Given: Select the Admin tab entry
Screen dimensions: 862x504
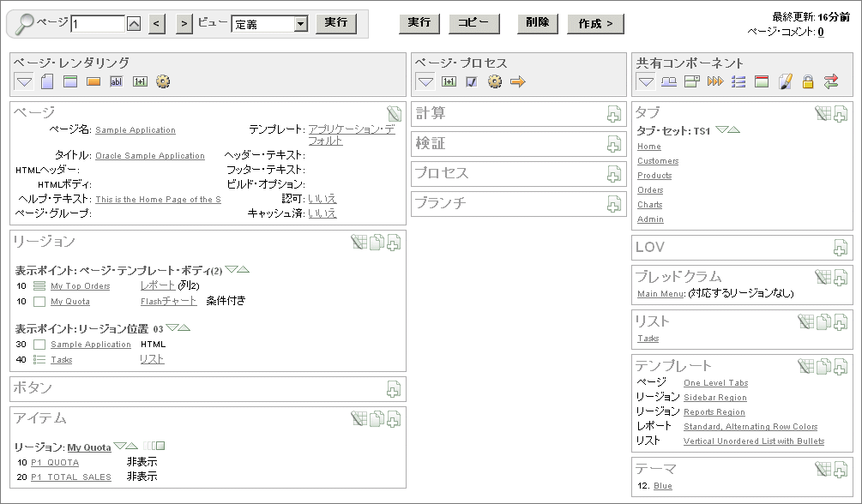Looking at the screenshot, I should [649, 219].
